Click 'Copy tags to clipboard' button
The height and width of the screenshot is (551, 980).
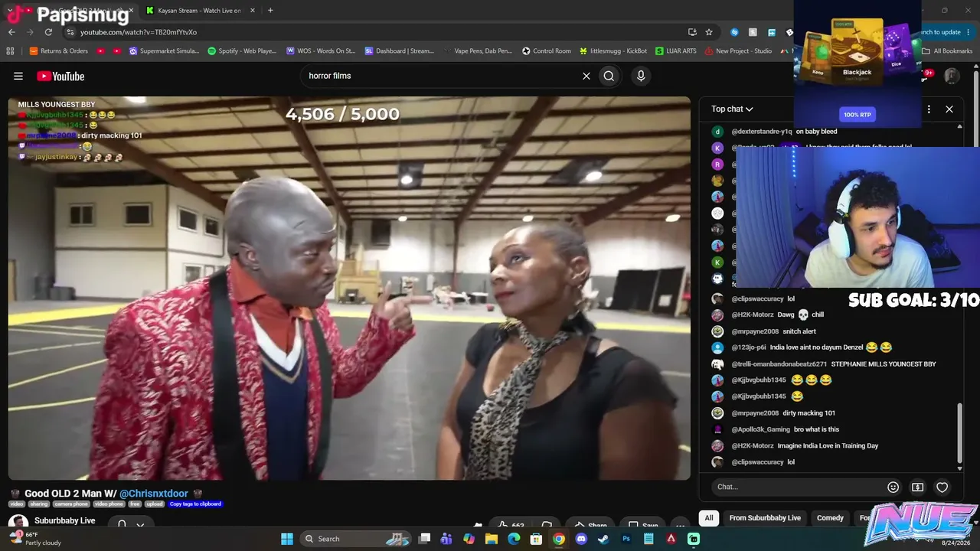[x=195, y=504]
